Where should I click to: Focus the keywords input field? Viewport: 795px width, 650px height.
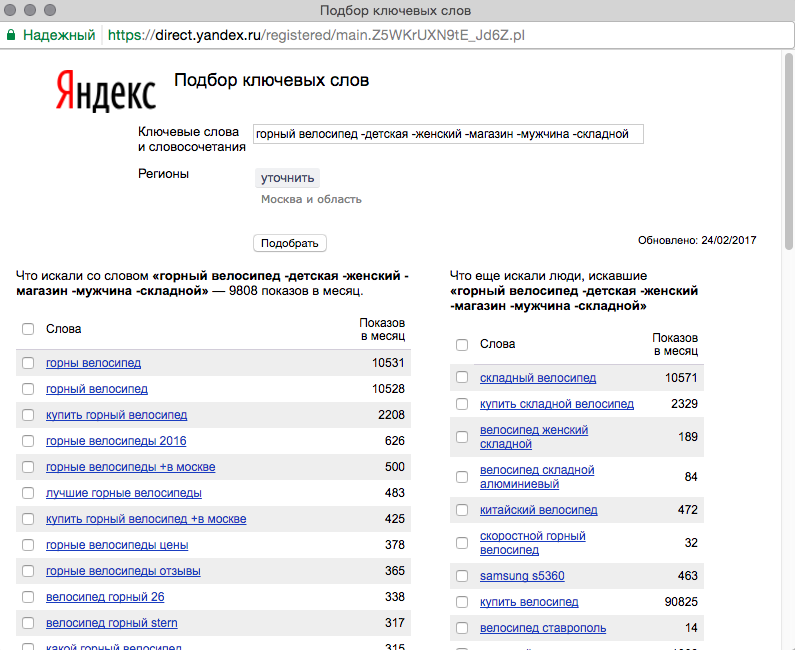click(448, 134)
